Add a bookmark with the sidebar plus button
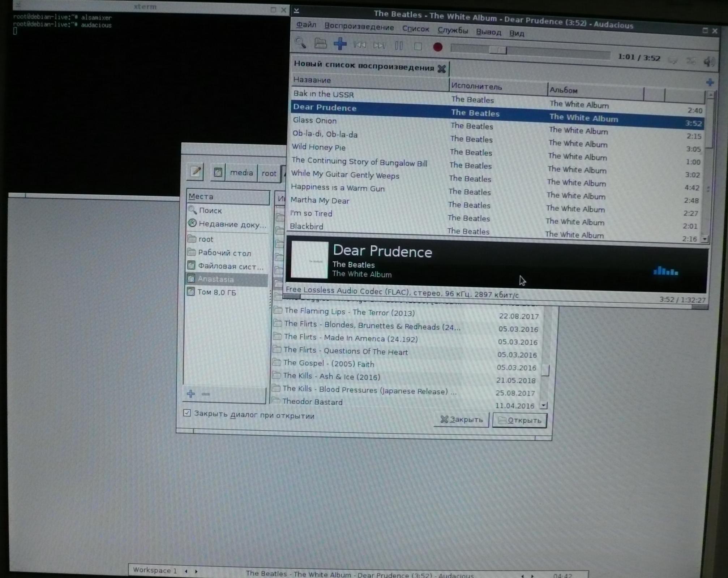This screenshot has height=578, width=728. click(191, 394)
